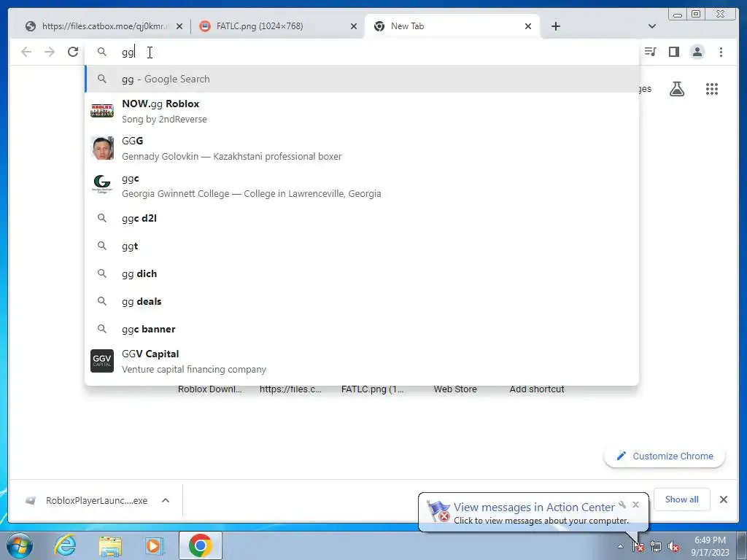Screen dimensions: 747x560
Task: Select the GGG Gennady Golovkin suggestion
Action: click(362, 148)
